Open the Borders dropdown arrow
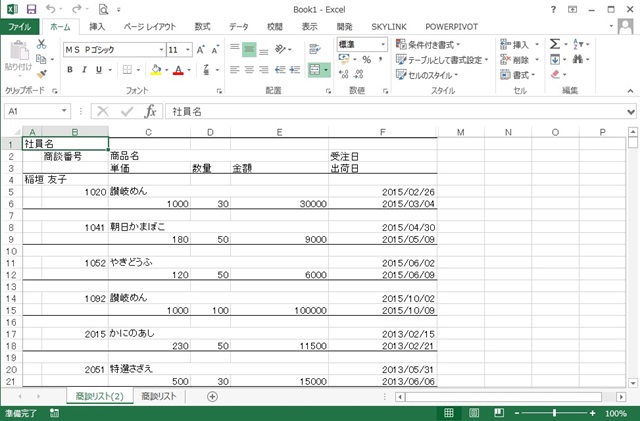 pos(138,70)
